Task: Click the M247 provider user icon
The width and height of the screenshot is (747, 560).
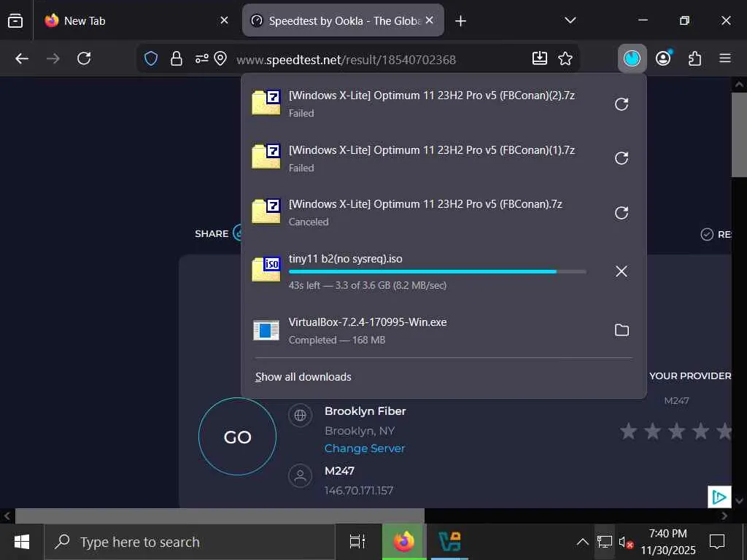Action: [x=300, y=475]
